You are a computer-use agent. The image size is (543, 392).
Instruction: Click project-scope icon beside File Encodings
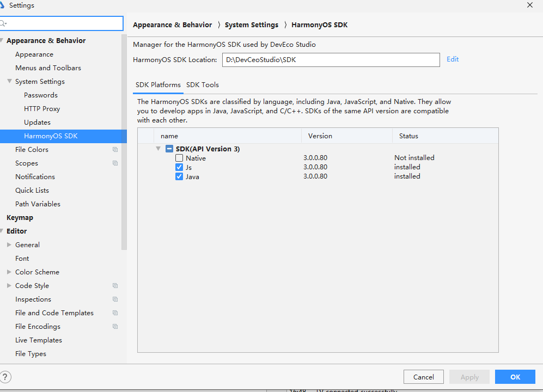[115, 327]
